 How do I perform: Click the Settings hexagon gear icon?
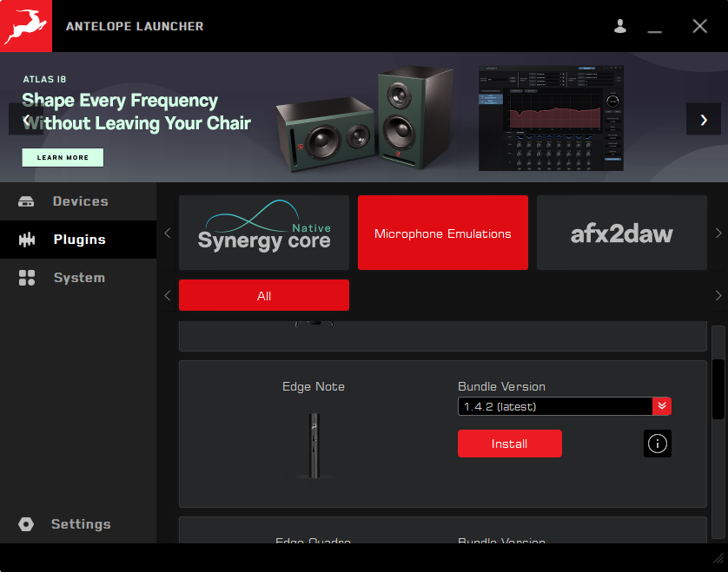coord(26,524)
